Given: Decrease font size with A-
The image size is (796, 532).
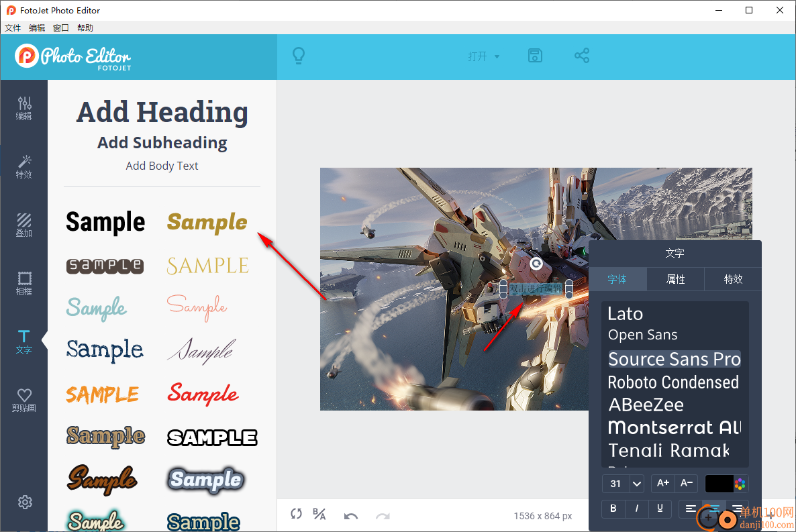Looking at the screenshot, I should click(x=687, y=483).
